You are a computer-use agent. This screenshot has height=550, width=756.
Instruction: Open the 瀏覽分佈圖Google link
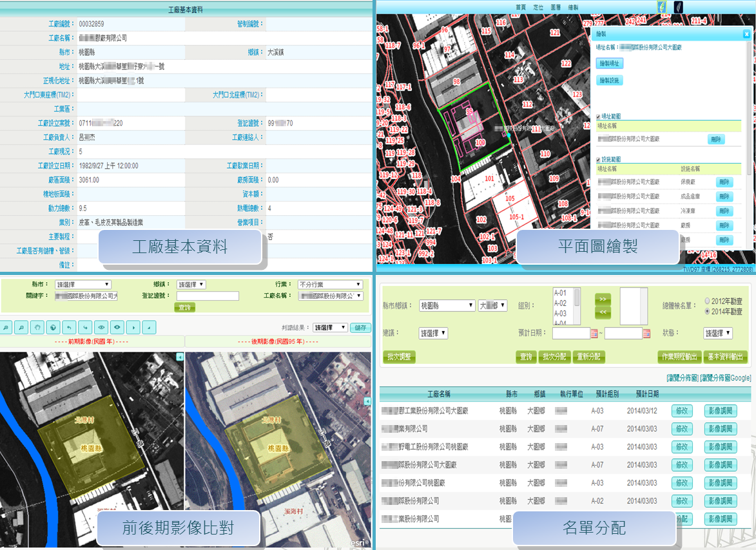click(726, 378)
